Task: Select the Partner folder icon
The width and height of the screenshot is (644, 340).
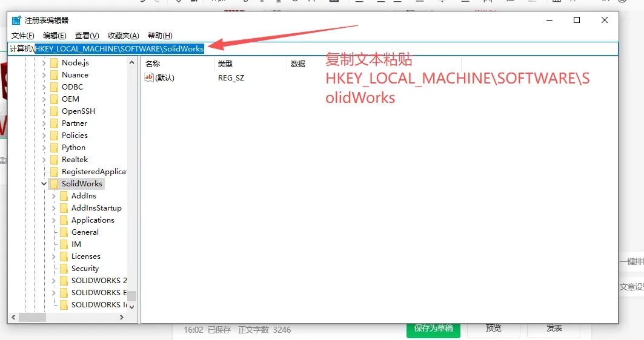Action: 54,123
